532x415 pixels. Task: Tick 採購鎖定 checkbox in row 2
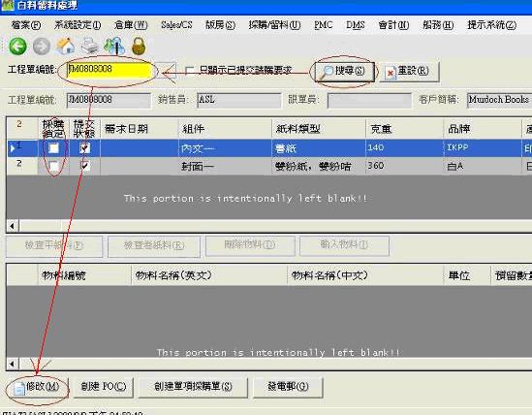(53, 166)
